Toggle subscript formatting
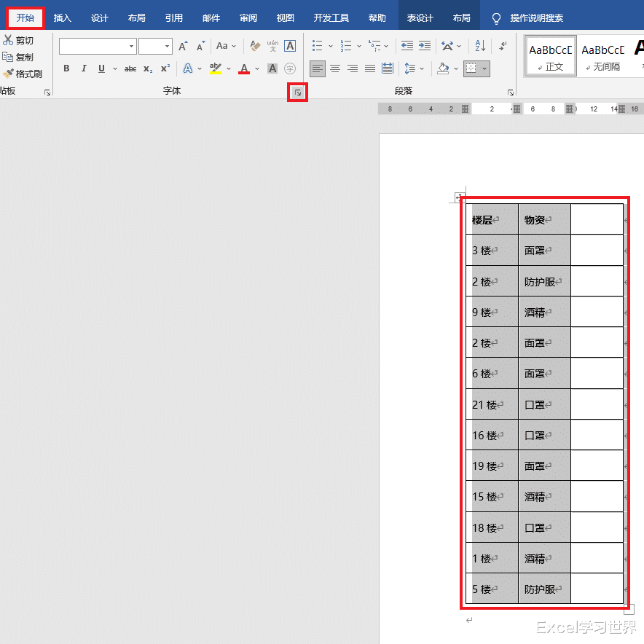This screenshot has width=644, height=644. point(148,68)
